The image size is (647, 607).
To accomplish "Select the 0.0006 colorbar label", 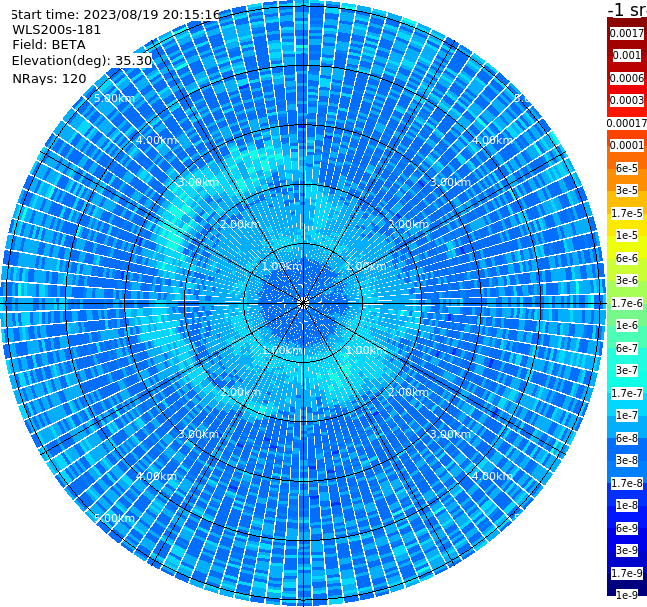I will pyautogui.click(x=627, y=78).
